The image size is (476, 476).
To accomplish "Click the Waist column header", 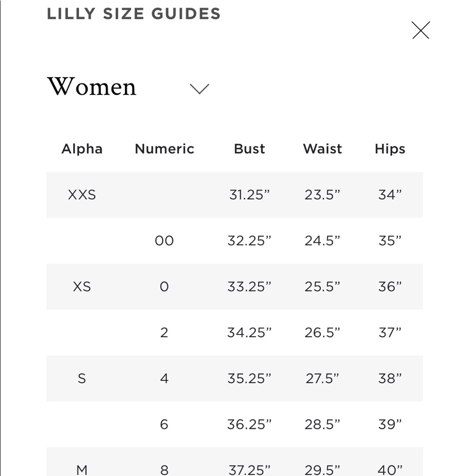I will pos(322,149).
